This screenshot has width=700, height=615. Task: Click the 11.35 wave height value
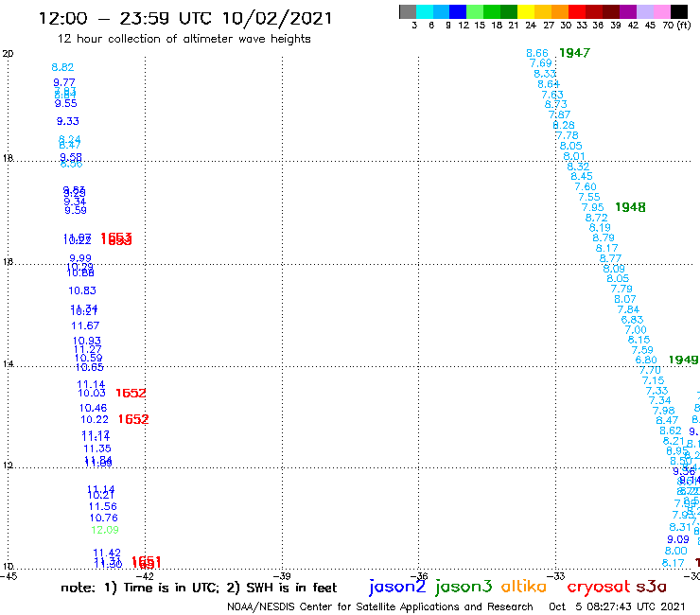pos(97,448)
